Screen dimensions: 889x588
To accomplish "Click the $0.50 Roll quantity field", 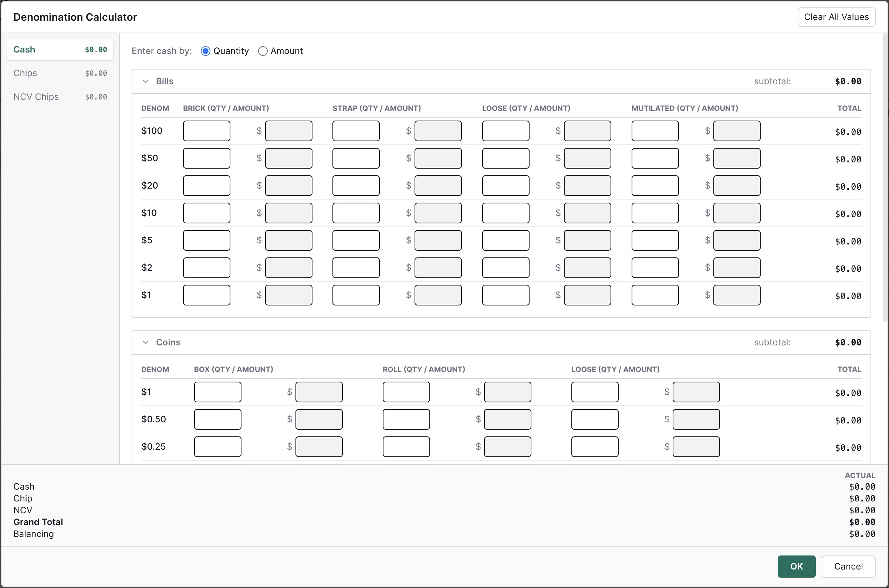I will (x=406, y=419).
